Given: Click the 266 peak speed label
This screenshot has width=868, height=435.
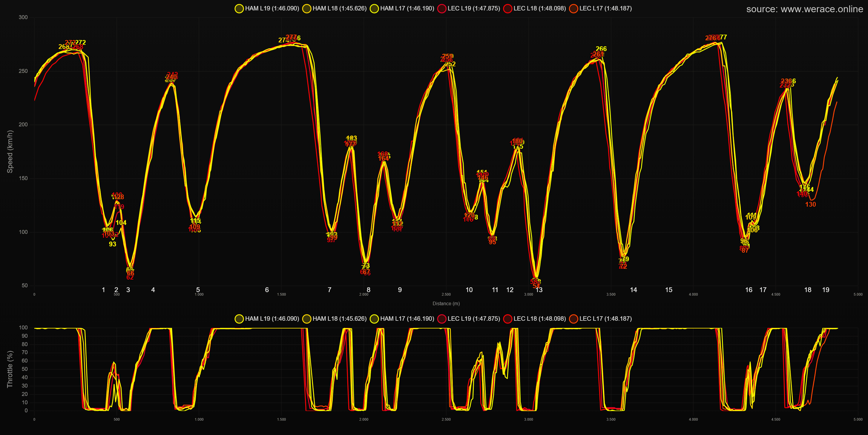Looking at the screenshot, I should (x=601, y=49).
